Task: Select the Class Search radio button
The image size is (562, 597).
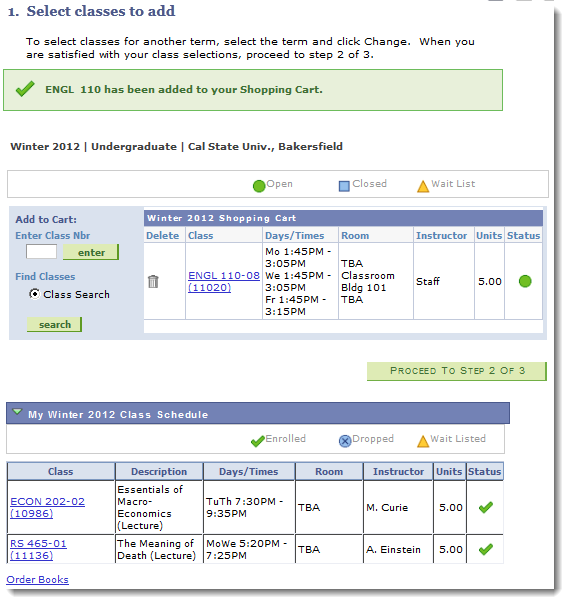Action: point(35,294)
